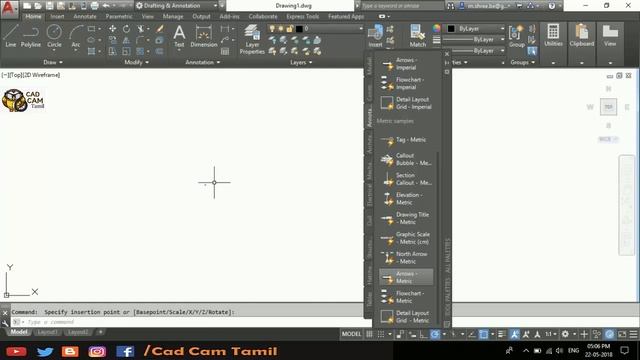This screenshot has height=360, width=640.
Task: Select the Line drawing tool
Action: [11, 36]
